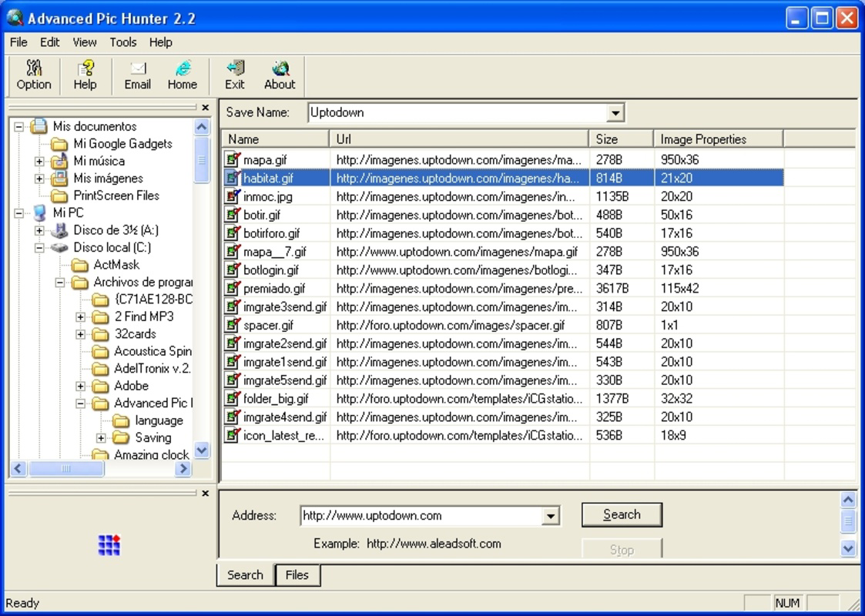Open the Option toolbar button
The image size is (865, 616).
tap(34, 75)
